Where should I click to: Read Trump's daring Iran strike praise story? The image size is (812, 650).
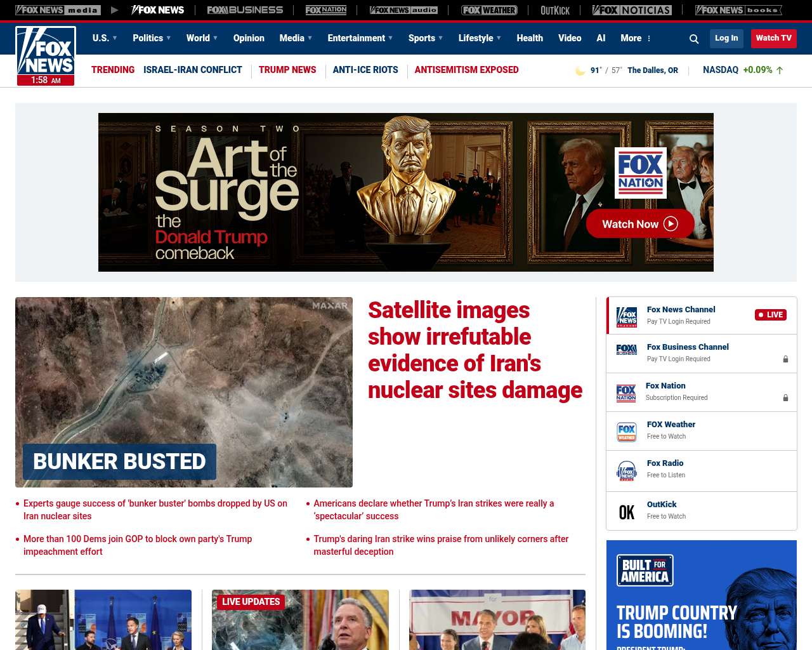[441, 545]
